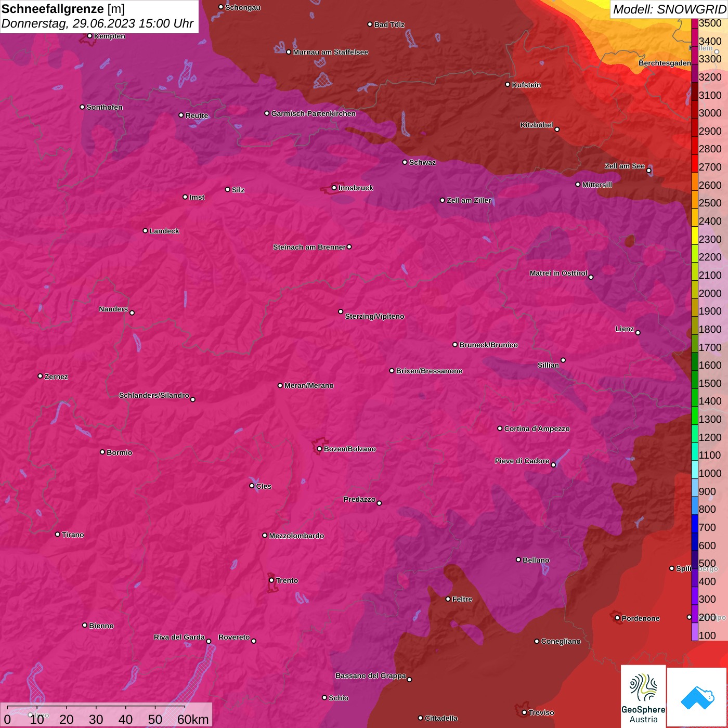Click the Treviso map label

541,712
